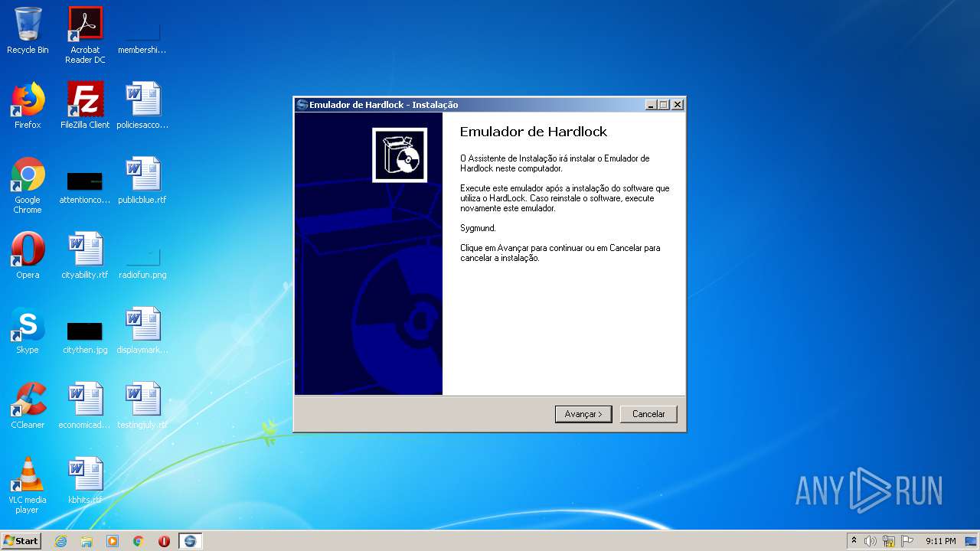Click the 'Sygmund.' text line
The height and width of the screenshot is (551, 980).
pyautogui.click(x=478, y=228)
